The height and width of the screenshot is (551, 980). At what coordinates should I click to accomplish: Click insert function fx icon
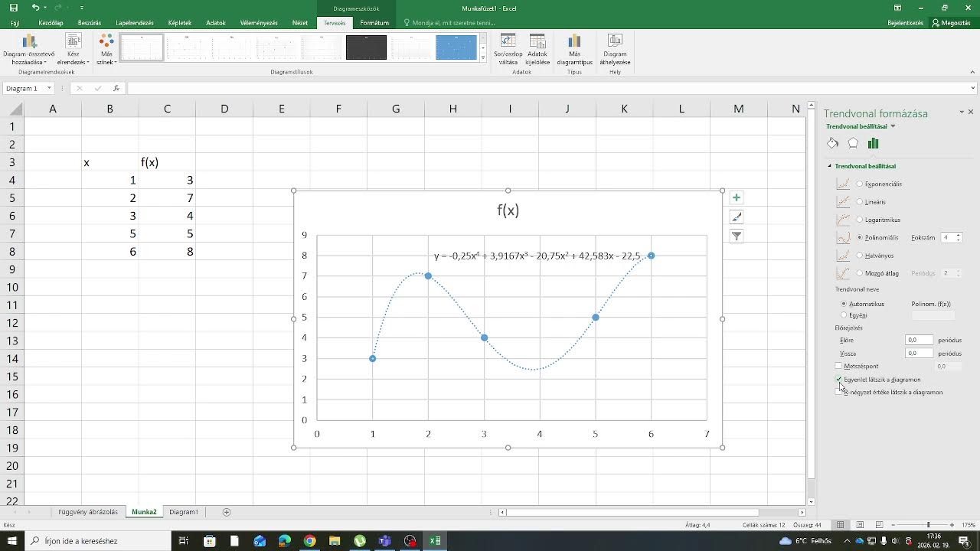[x=116, y=88]
